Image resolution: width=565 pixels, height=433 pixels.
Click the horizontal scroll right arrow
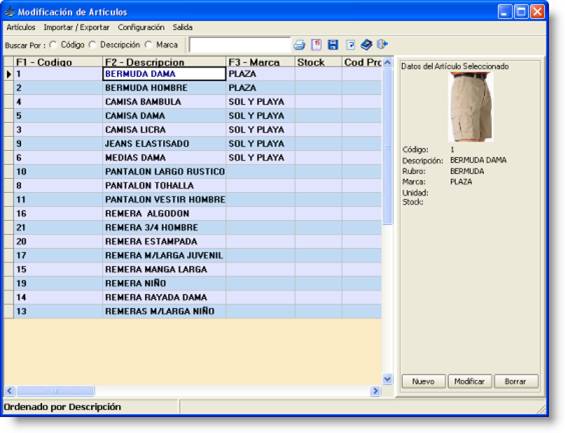(x=375, y=391)
